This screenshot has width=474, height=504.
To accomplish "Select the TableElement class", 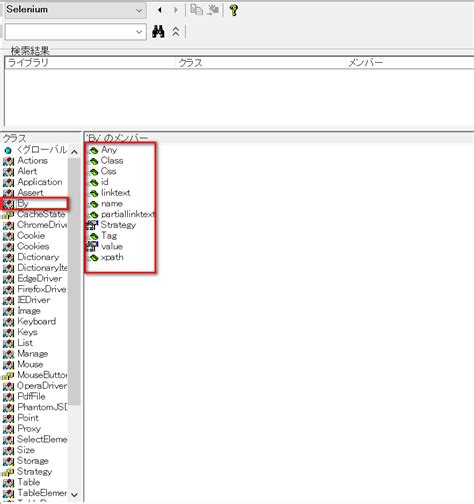I will click(35, 493).
